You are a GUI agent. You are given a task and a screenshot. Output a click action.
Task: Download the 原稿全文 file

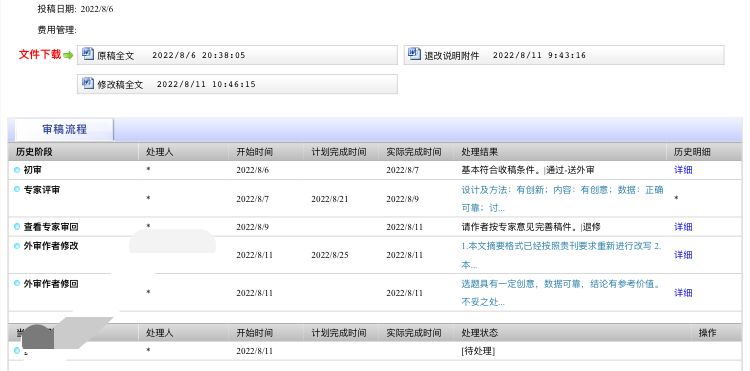237,55
